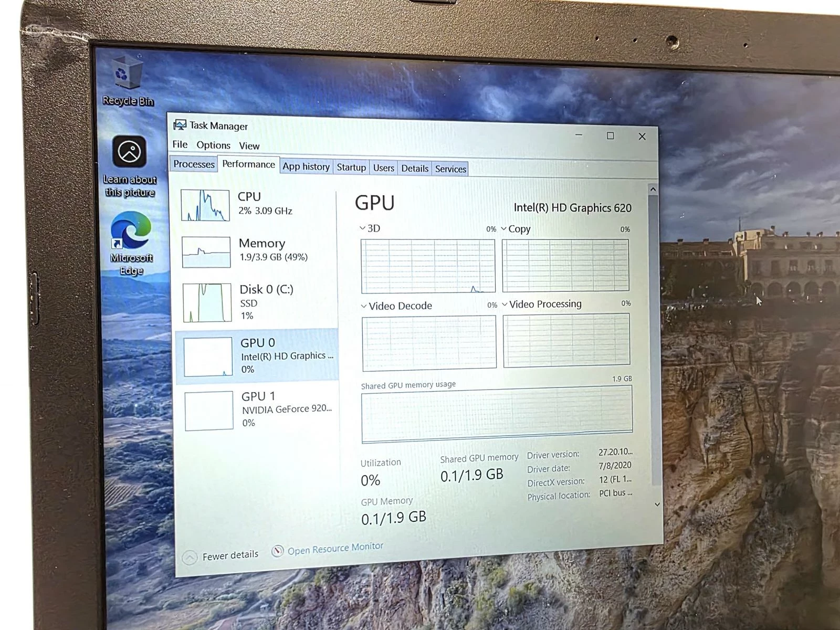
Task: Click the GPU Memory '0.1/1.9 GB' value
Action: point(394,518)
